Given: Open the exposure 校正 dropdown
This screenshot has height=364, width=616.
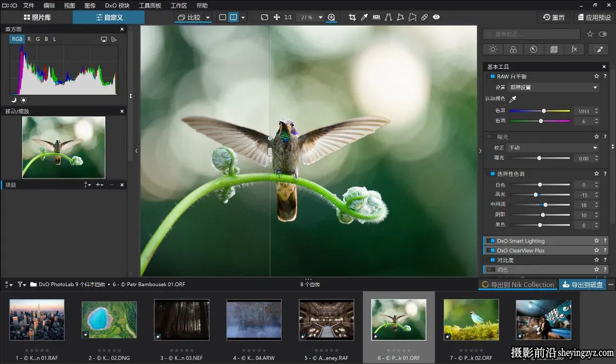Looking at the screenshot, I should point(553,148).
